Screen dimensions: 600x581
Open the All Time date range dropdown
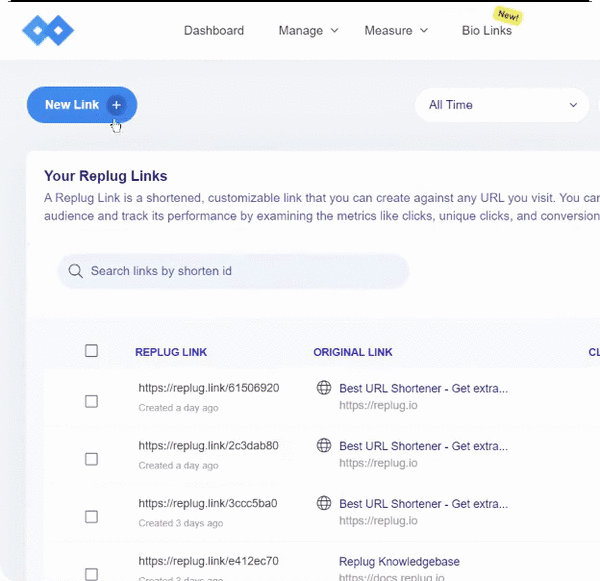[x=502, y=105]
